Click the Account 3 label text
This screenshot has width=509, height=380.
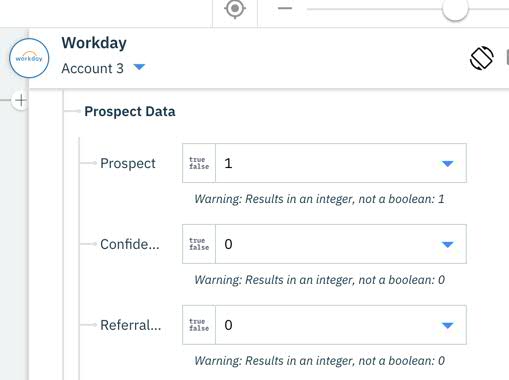point(93,68)
